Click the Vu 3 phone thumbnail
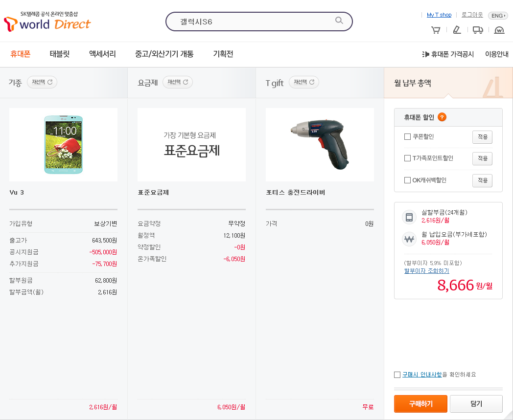This screenshot has height=420, width=513. pyautogui.click(x=63, y=145)
